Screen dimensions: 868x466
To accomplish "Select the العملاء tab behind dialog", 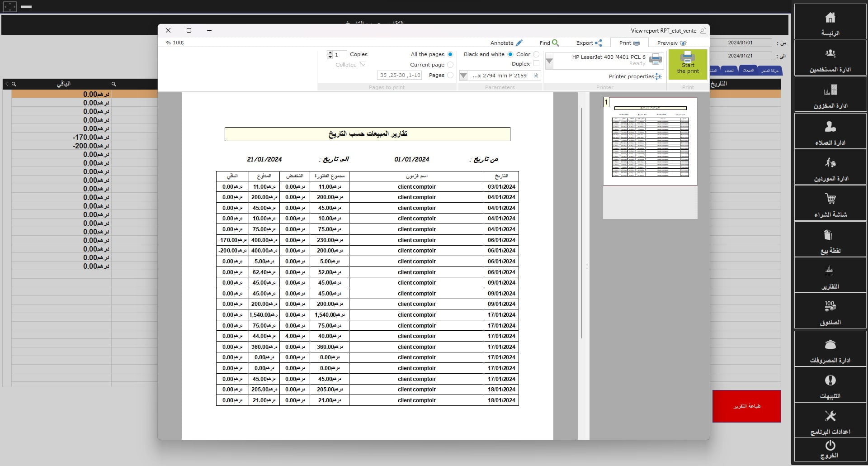I will click(729, 71).
